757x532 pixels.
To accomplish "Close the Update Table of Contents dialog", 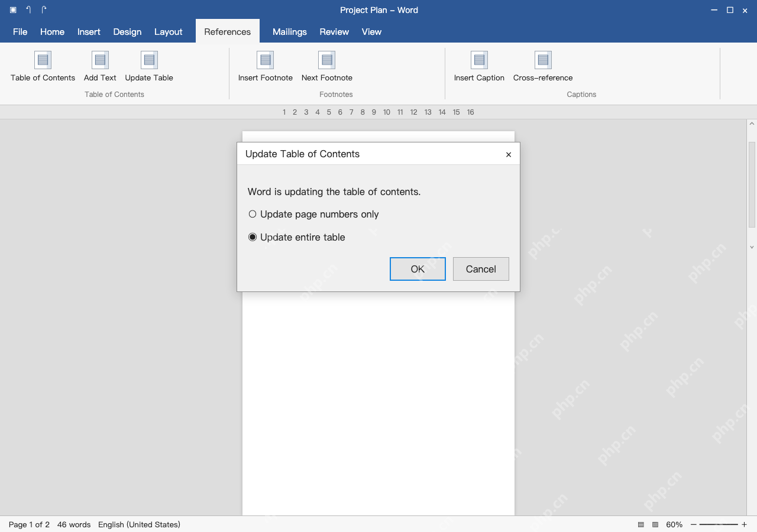I will 509,154.
